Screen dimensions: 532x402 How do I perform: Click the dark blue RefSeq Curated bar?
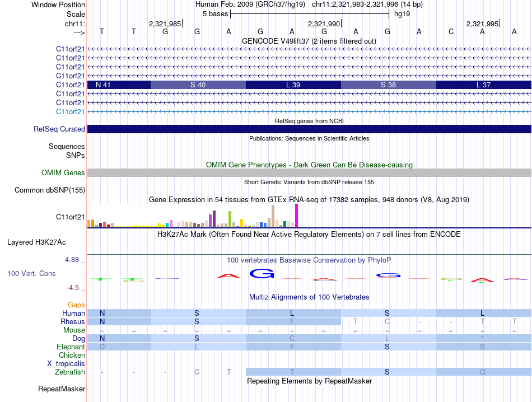(310, 129)
